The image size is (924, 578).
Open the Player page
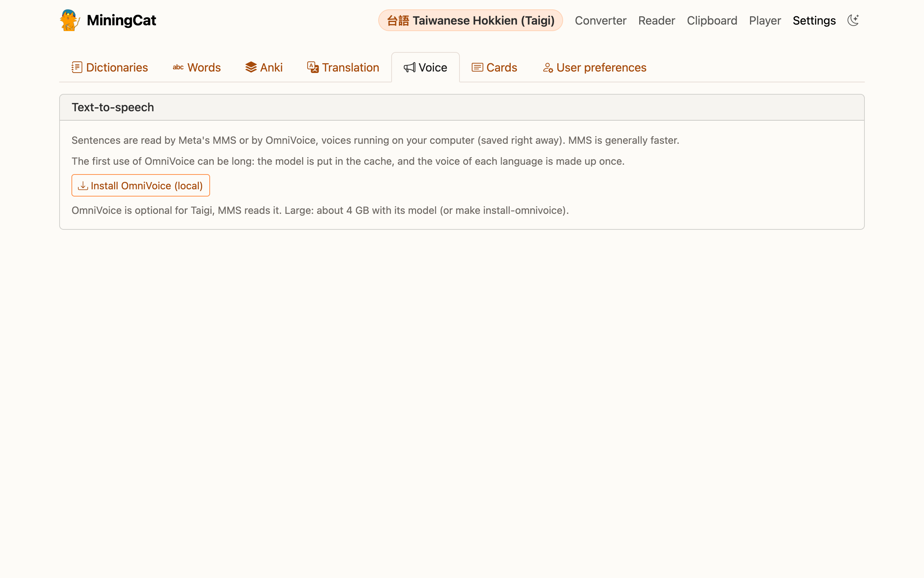tap(765, 20)
